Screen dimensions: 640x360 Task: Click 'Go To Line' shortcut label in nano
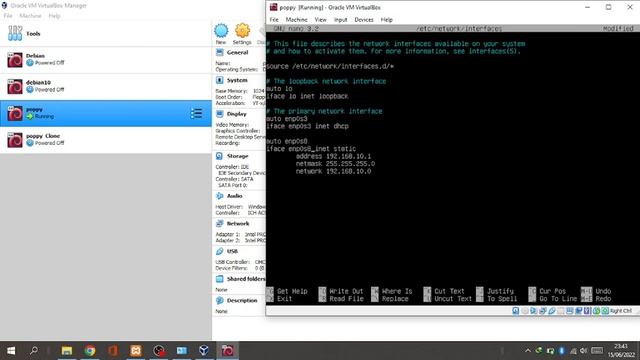tap(558, 299)
